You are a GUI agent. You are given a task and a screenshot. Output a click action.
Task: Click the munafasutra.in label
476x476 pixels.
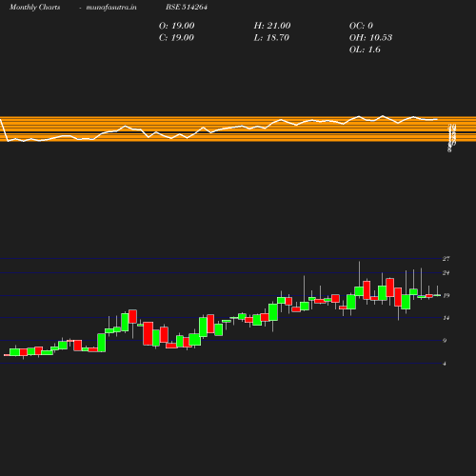tap(111, 7)
